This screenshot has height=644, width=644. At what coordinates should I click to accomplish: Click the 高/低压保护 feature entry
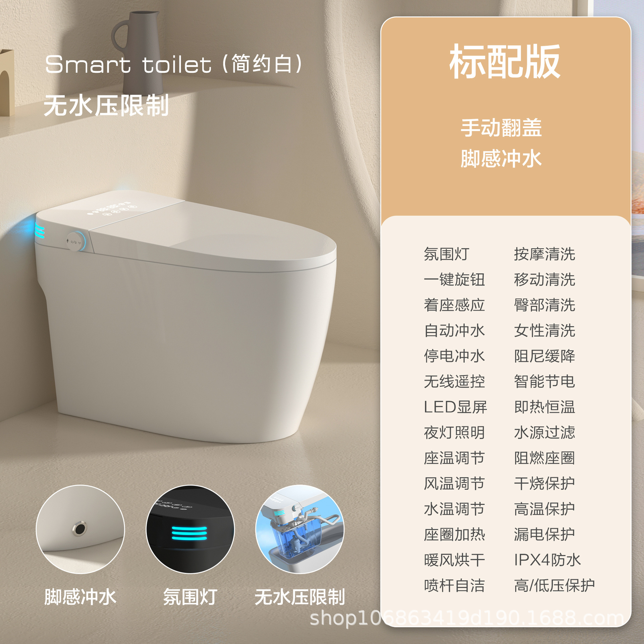[x=554, y=585]
